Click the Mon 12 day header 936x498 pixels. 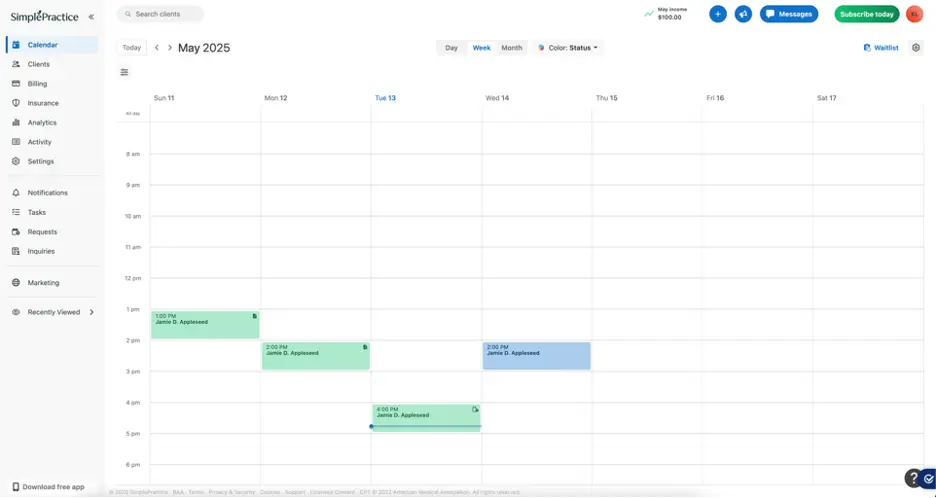tap(276, 98)
